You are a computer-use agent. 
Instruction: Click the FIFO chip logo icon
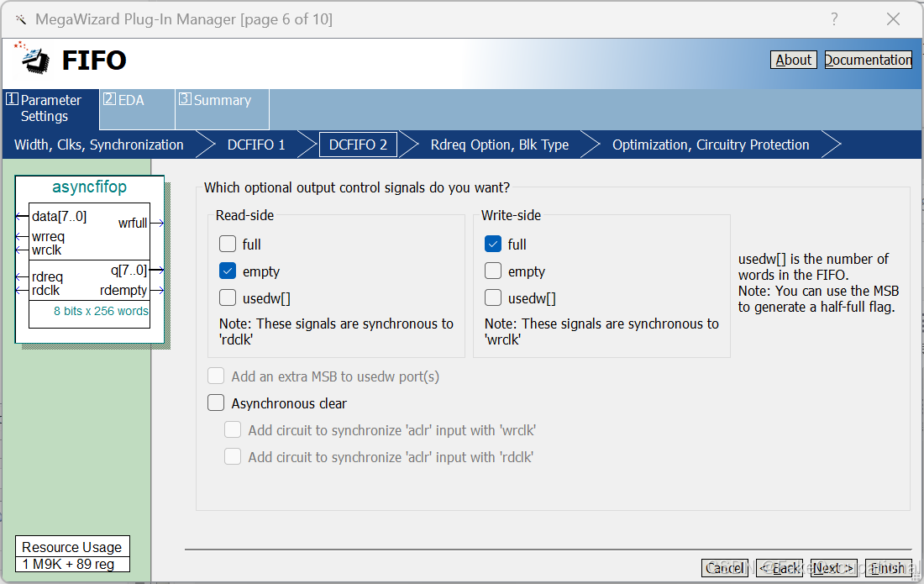coord(34,58)
